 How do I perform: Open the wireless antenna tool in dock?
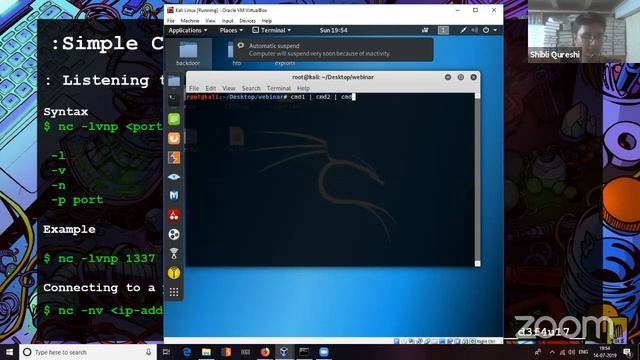[174, 253]
